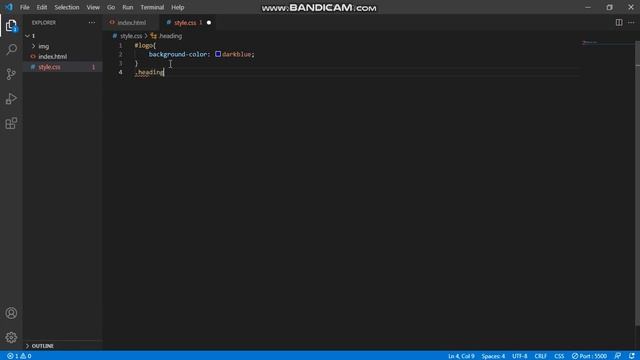Open editor More Actions ellipsis
Screen dimensions: 640x360
pos(631,22)
